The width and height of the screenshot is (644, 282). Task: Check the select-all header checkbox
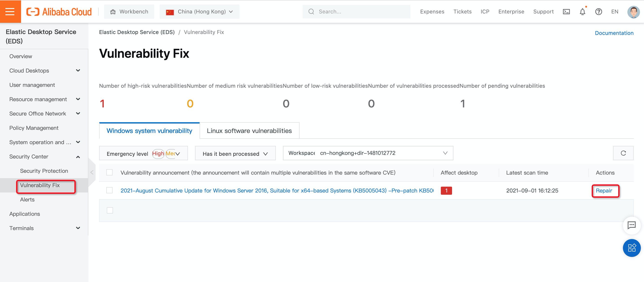tap(109, 172)
